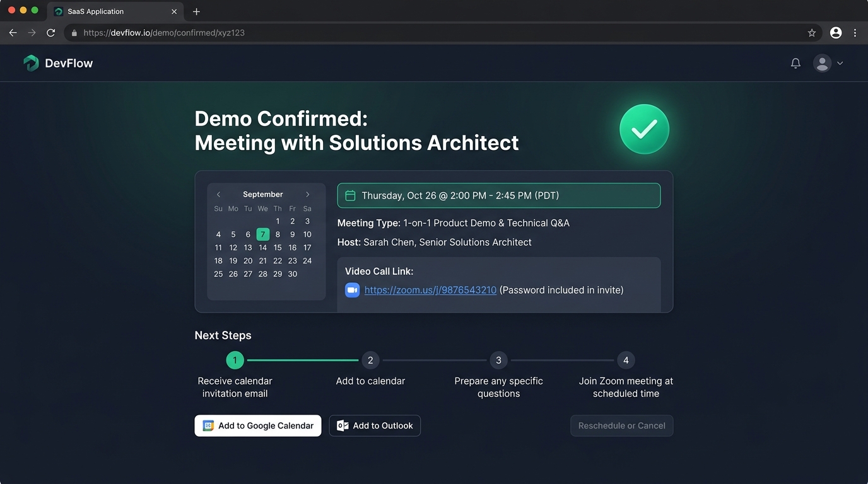Go forward in browser history

32,33
